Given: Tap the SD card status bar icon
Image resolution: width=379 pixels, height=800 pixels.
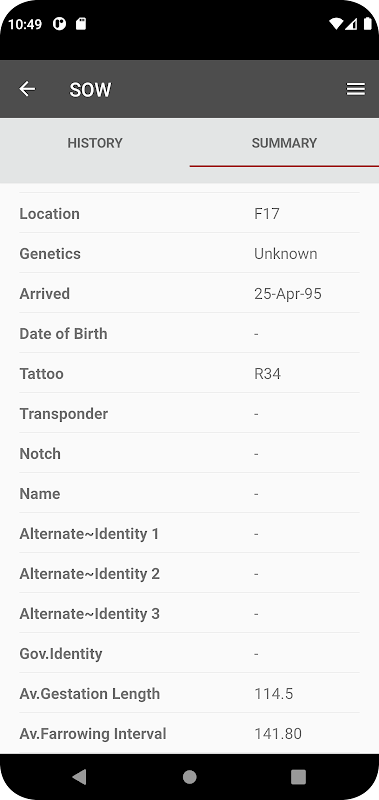Looking at the screenshot, I should point(81,24).
